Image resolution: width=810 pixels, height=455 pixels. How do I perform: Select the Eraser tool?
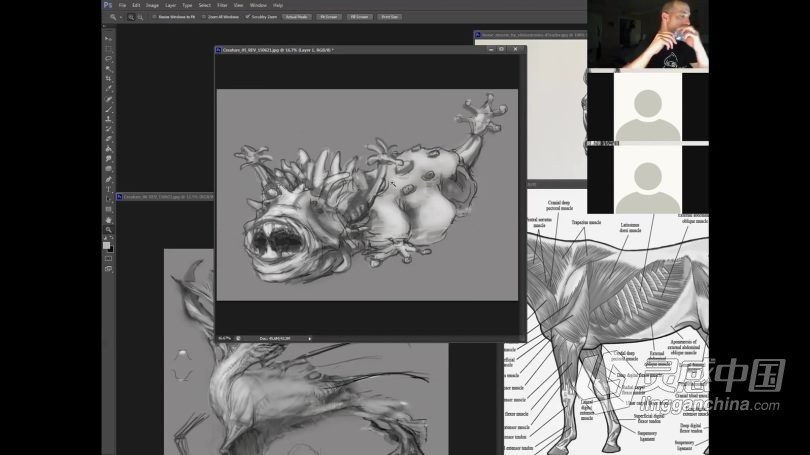coord(108,139)
